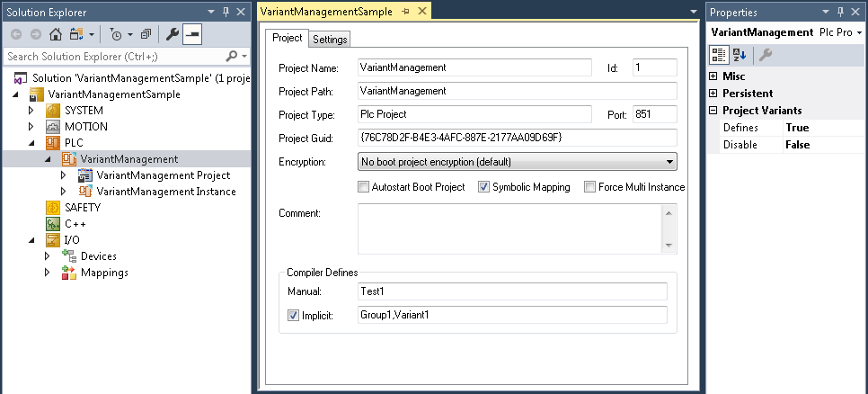Click the VariantManagement Project node icon
Screen dimensions: 868x394
tap(84, 175)
